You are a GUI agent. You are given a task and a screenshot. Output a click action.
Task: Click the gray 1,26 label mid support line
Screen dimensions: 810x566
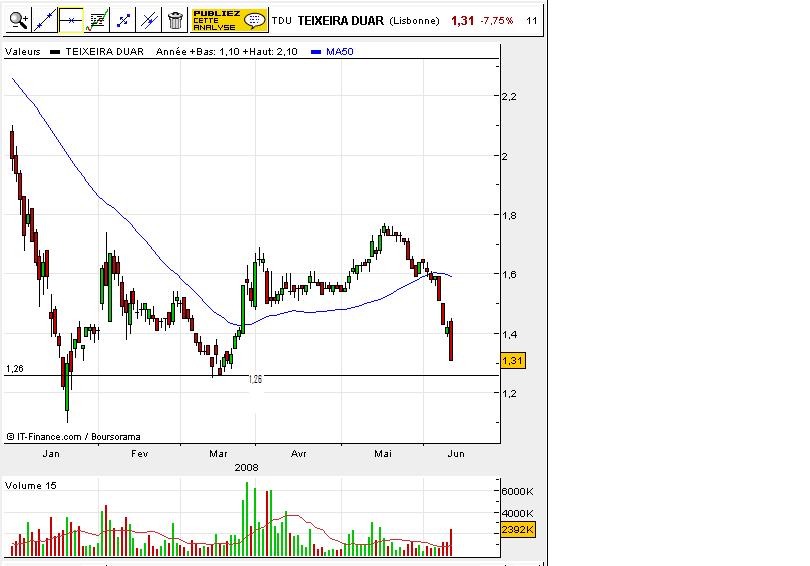[x=255, y=380]
